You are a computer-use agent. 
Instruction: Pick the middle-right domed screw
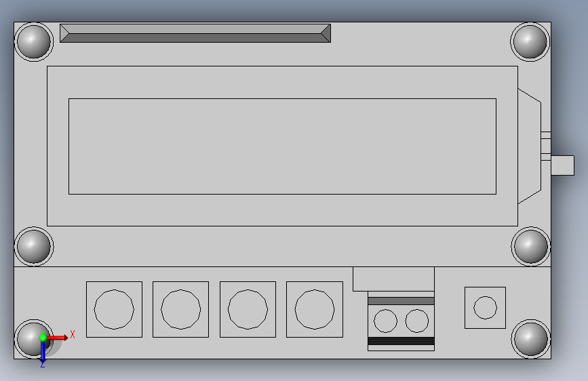(530, 246)
